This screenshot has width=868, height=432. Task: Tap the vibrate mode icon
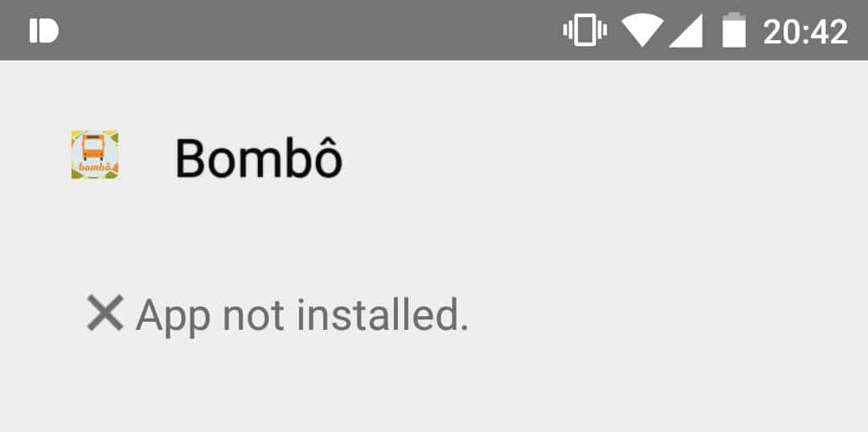pyautogui.click(x=585, y=31)
